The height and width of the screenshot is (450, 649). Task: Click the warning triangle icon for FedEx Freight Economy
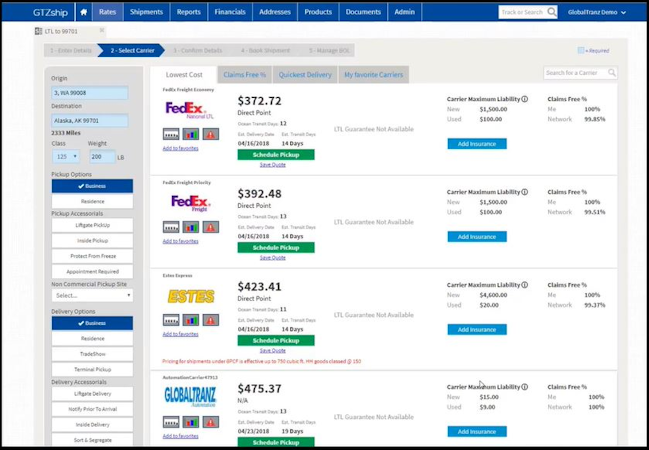[x=211, y=134]
